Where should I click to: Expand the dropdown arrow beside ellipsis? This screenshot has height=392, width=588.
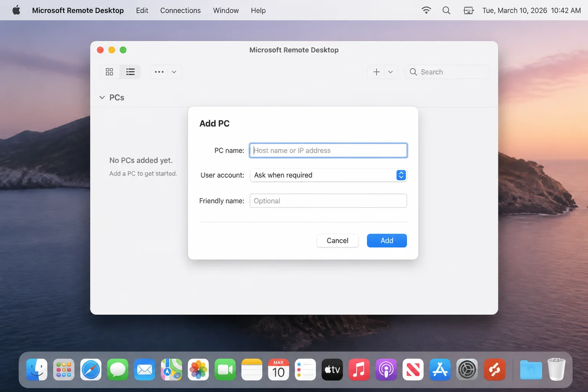tap(174, 72)
